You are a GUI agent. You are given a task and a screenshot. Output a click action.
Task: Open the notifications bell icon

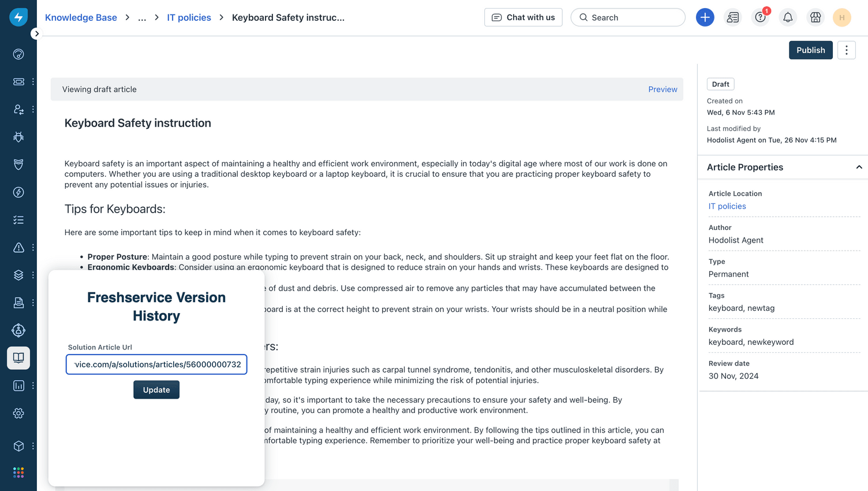coord(788,17)
